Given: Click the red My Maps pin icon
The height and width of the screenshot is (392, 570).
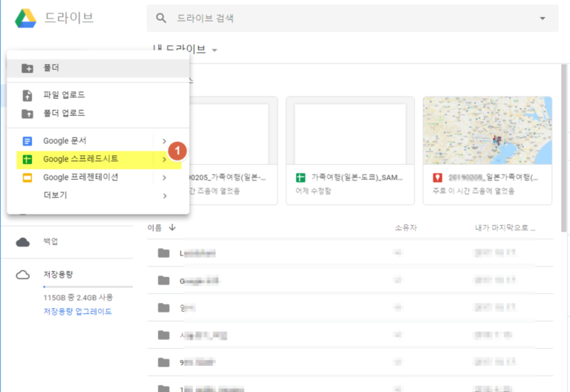Looking at the screenshot, I should point(437,178).
